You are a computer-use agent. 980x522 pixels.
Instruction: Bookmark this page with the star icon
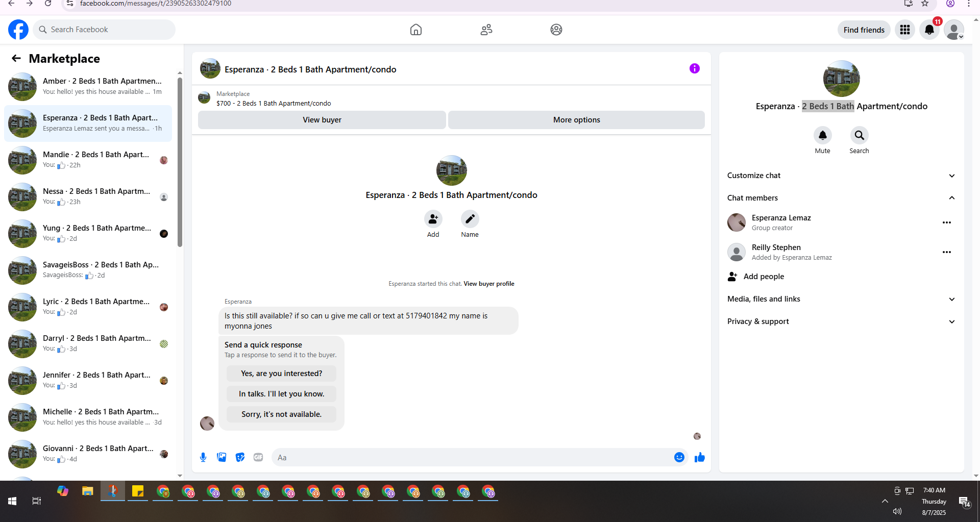[x=925, y=4]
